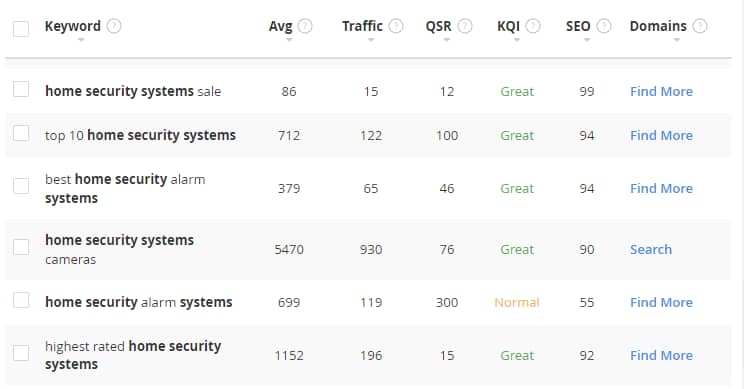Check the 'home security systems sale' row
The width and height of the screenshot is (744, 389).
tap(21, 89)
